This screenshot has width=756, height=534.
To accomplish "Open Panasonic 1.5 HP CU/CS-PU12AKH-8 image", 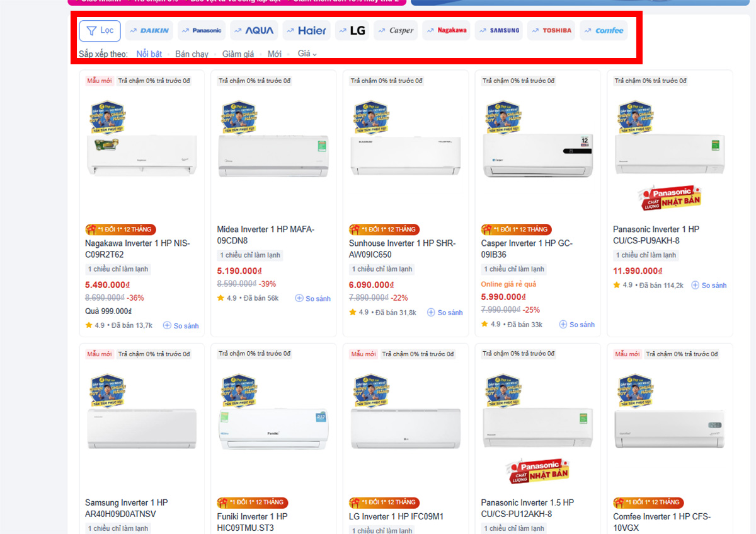I will [537, 429].
